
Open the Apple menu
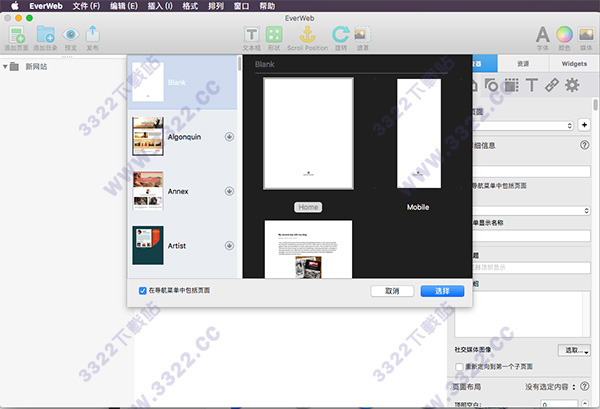(15, 6)
